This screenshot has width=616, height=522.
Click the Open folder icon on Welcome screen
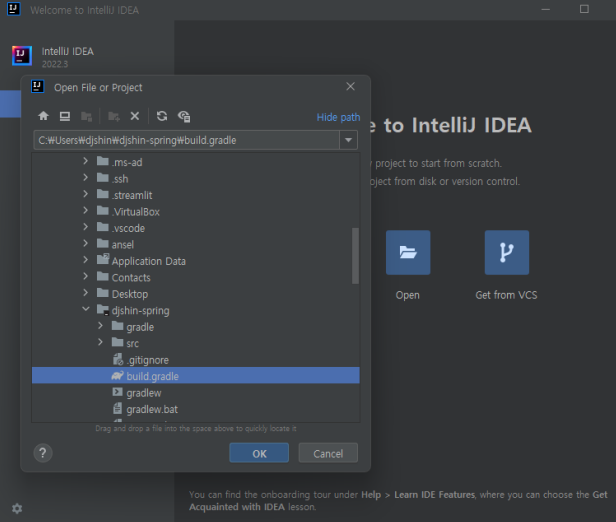(408, 253)
